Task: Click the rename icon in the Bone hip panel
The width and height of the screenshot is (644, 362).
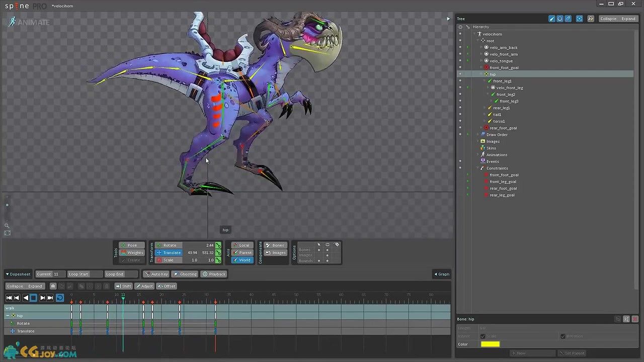Action: pos(626,319)
